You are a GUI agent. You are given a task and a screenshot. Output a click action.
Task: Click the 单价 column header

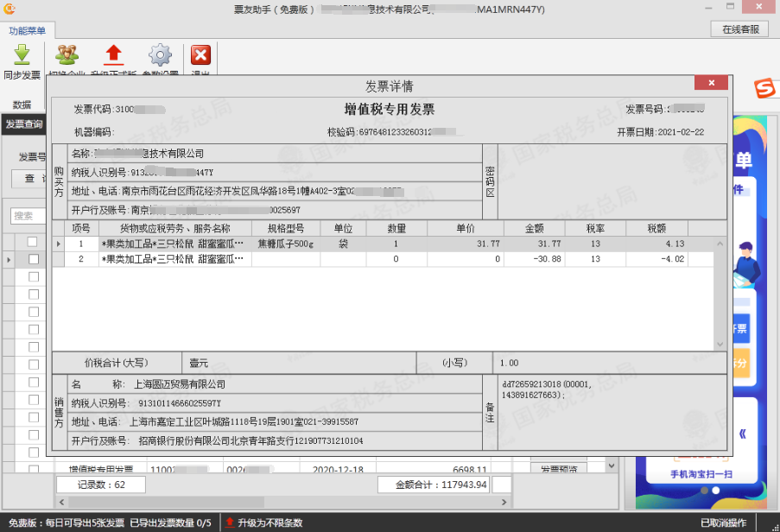coord(465,228)
